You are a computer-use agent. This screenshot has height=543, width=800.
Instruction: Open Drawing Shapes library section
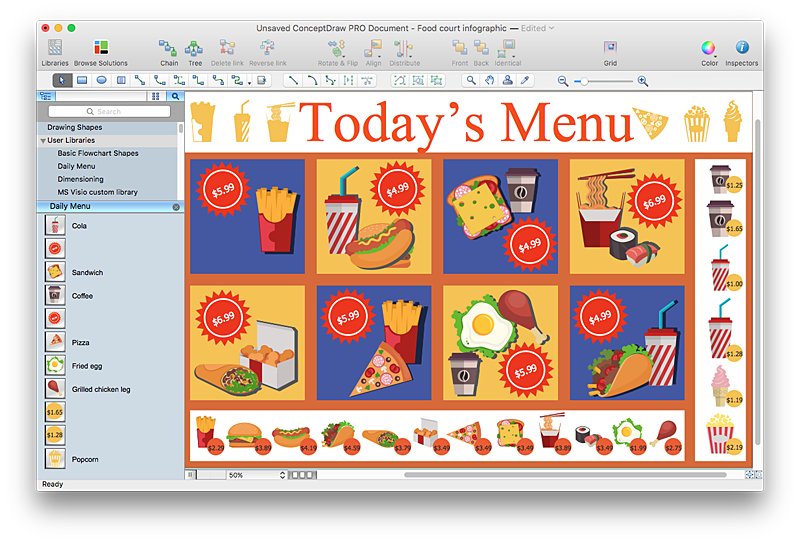[x=74, y=127]
